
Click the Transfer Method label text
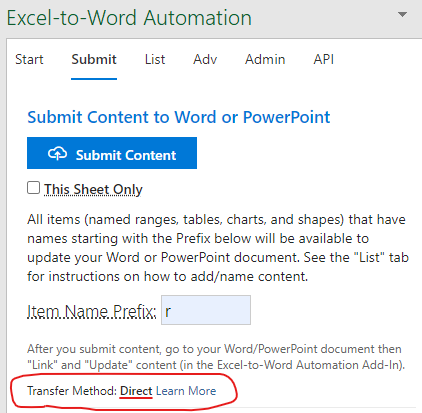point(72,391)
